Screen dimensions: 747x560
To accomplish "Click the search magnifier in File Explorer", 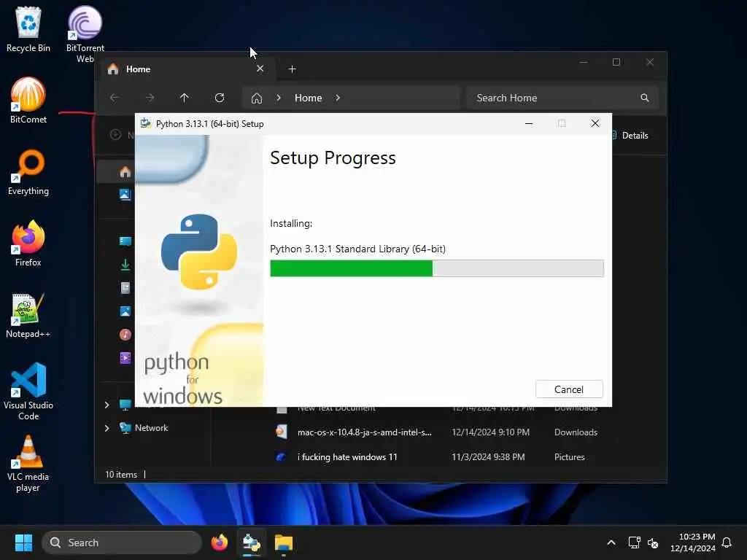I will point(645,98).
